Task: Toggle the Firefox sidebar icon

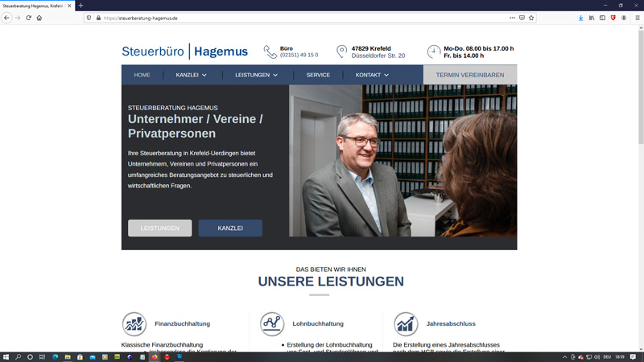Action: pos(602,18)
